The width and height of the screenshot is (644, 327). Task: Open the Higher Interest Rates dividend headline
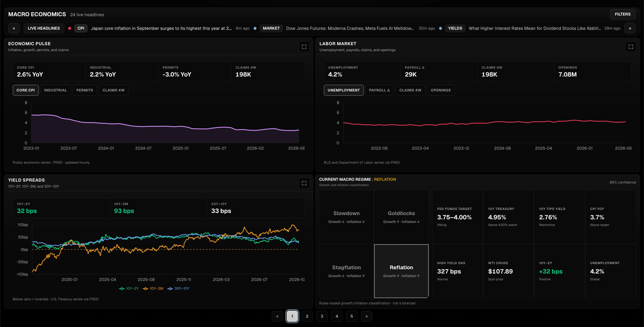(535, 28)
